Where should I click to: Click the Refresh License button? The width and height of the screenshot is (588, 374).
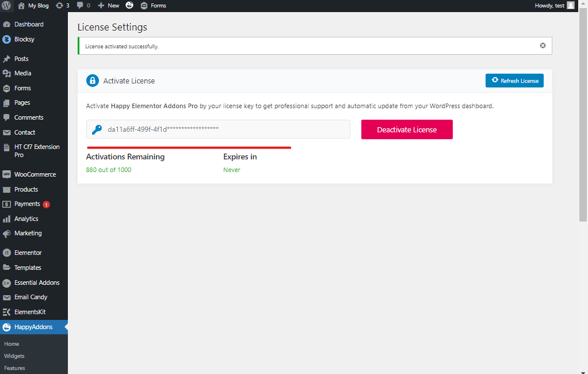[x=514, y=81]
